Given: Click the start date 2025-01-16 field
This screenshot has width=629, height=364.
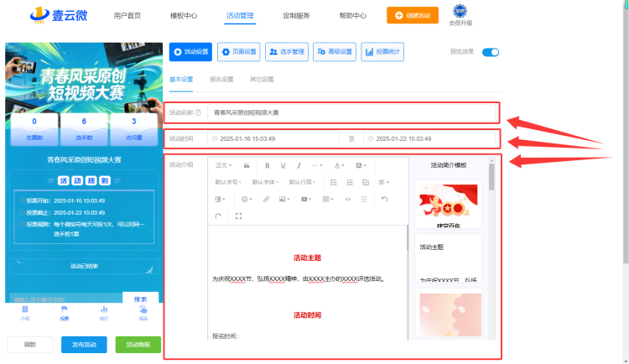Looking at the screenshot, I should click(x=273, y=139).
